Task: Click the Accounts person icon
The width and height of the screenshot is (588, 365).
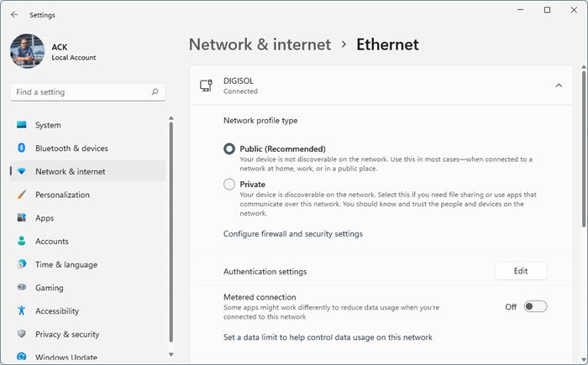Action: (x=22, y=242)
